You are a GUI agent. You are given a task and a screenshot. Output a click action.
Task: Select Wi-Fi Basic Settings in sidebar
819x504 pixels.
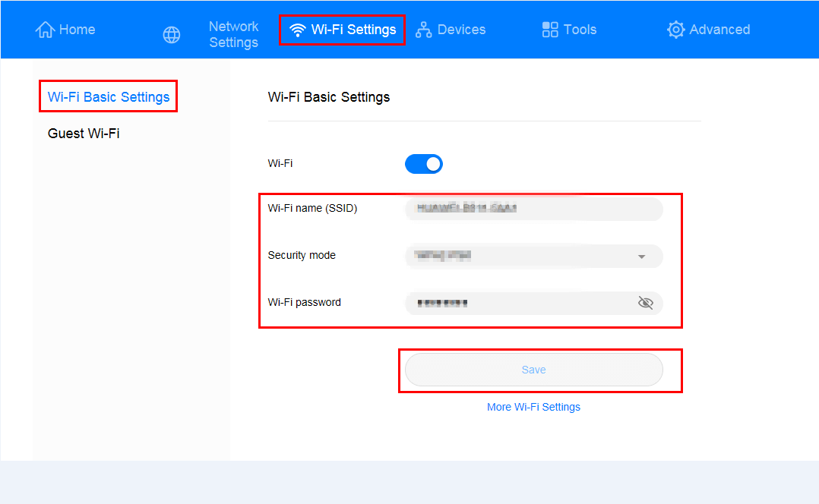[109, 97]
